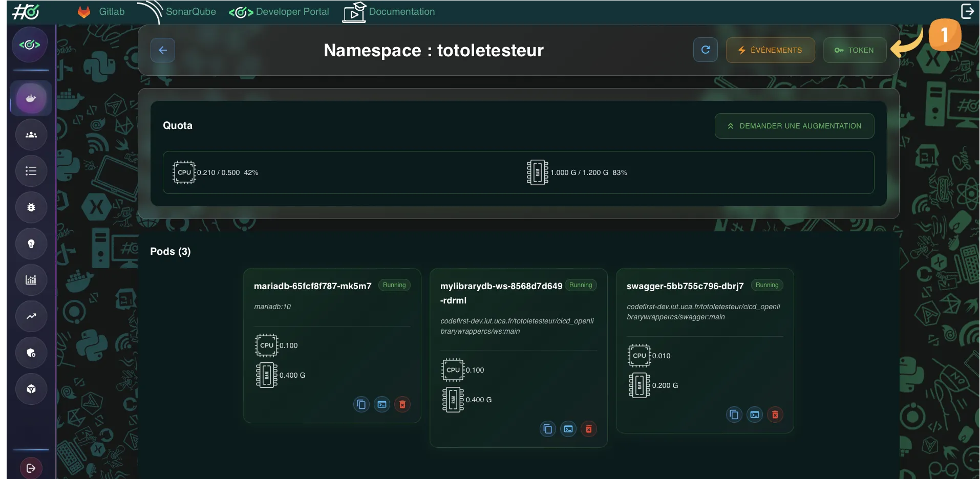
Task: Select the Docker containers section in sidebar
Action: (30, 98)
